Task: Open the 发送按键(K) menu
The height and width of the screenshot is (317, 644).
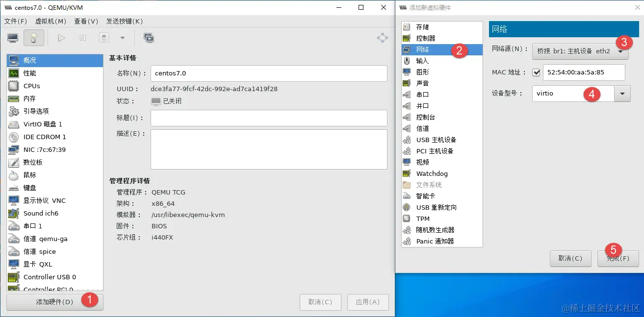Action: coord(125,21)
